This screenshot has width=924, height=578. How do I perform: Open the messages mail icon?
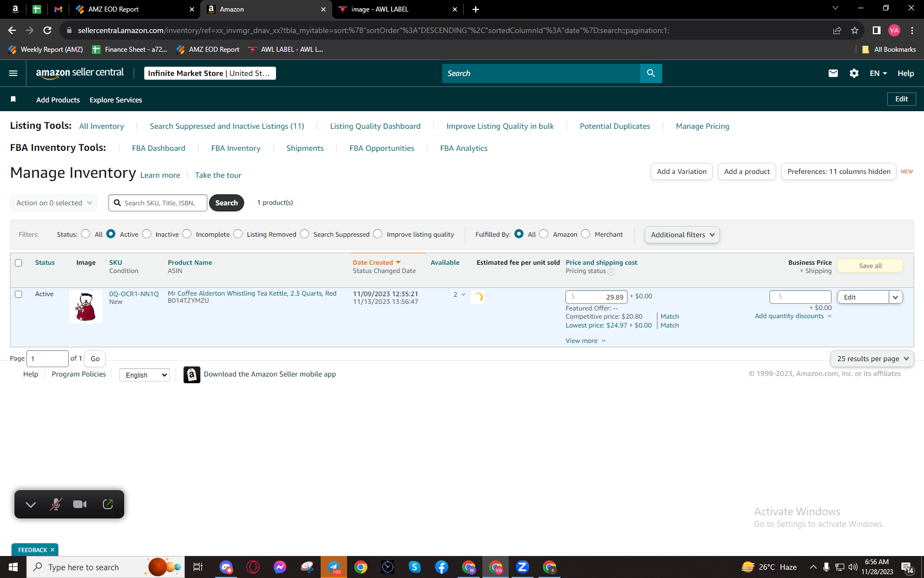tap(833, 73)
